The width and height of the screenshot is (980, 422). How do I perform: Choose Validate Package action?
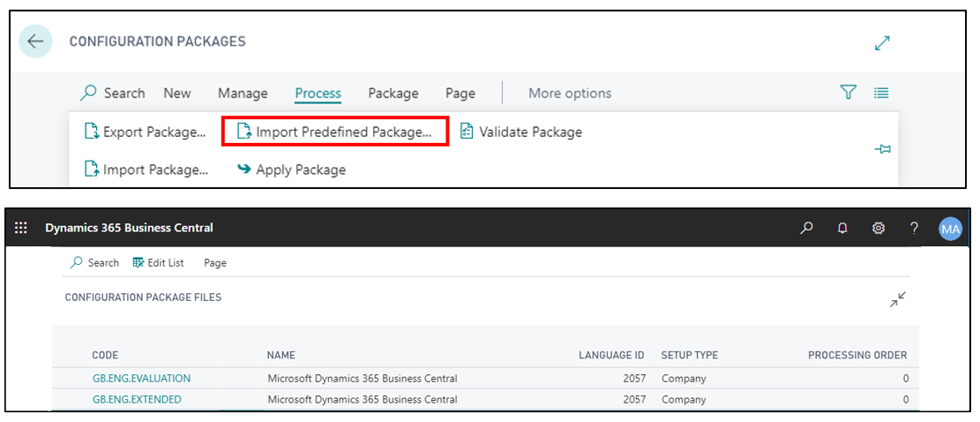520,132
